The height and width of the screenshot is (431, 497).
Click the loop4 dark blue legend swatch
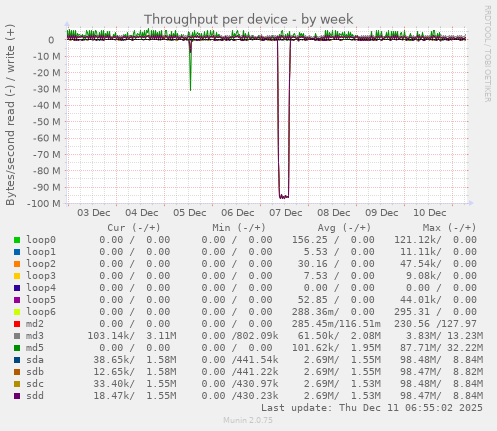(x=17, y=288)
